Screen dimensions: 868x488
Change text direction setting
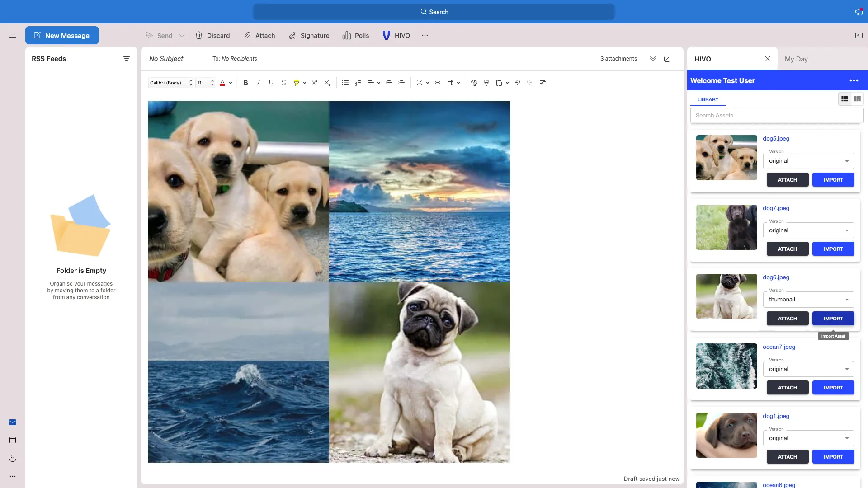(x=542, y=83)
